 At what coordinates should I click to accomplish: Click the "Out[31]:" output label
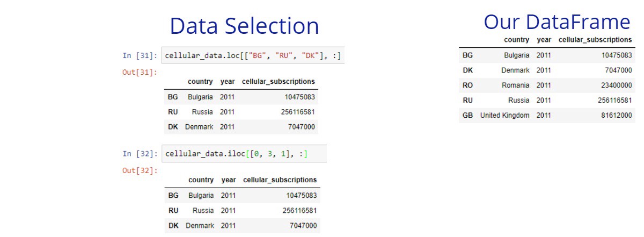(140, 72)
